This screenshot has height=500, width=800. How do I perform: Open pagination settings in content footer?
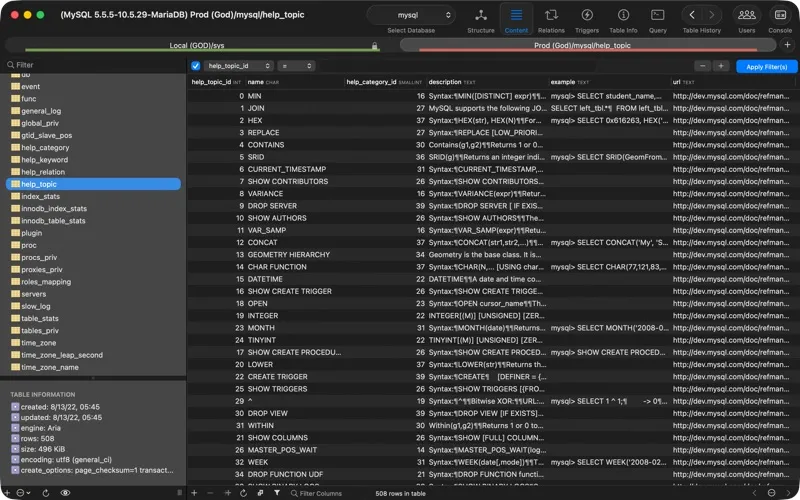click(771, 493)
